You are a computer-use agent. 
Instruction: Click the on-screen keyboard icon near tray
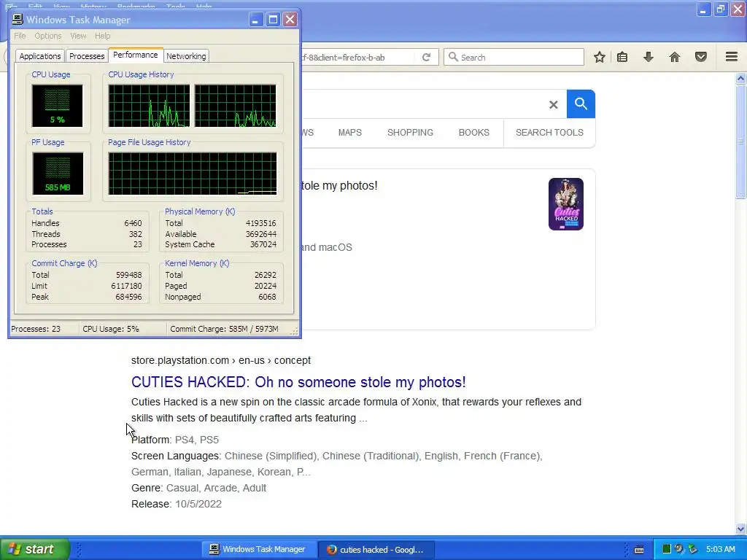pyautogui.click(x=639, y=550)
